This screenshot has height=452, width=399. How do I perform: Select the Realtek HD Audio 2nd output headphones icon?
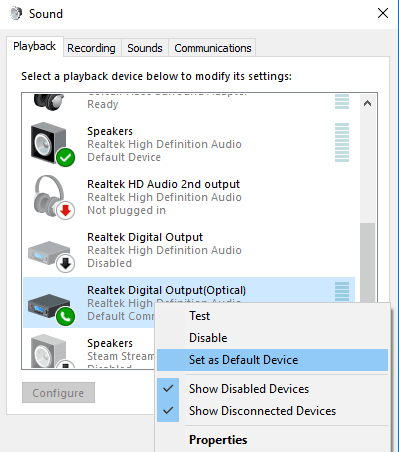54,197
